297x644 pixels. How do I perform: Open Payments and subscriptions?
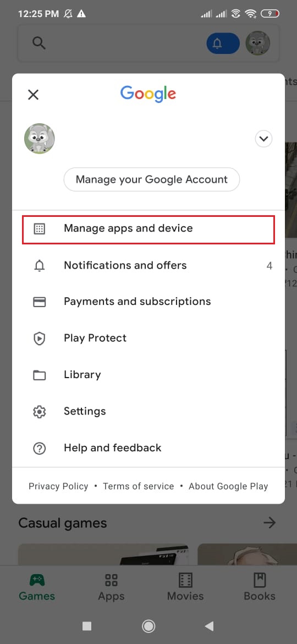point(148,302)
